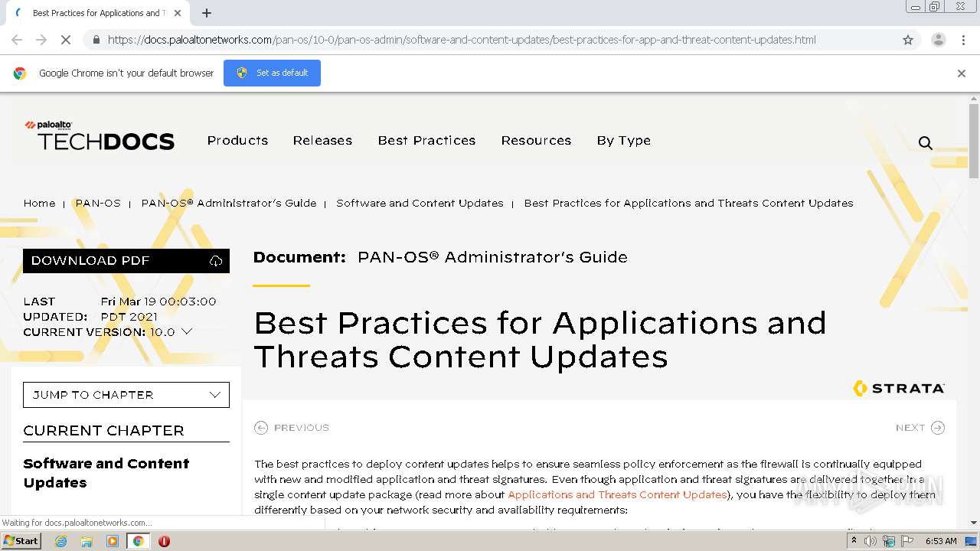Click Set as default button
Image resolution: width=980 pixels, height=551 pixels.
[272, 73]
